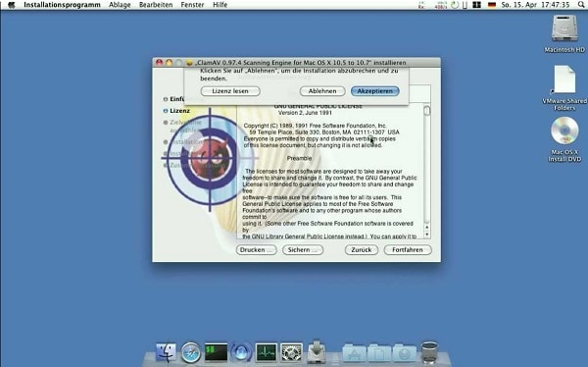
Task: Click Akzeptieren to accept the license
Action: 374,91
